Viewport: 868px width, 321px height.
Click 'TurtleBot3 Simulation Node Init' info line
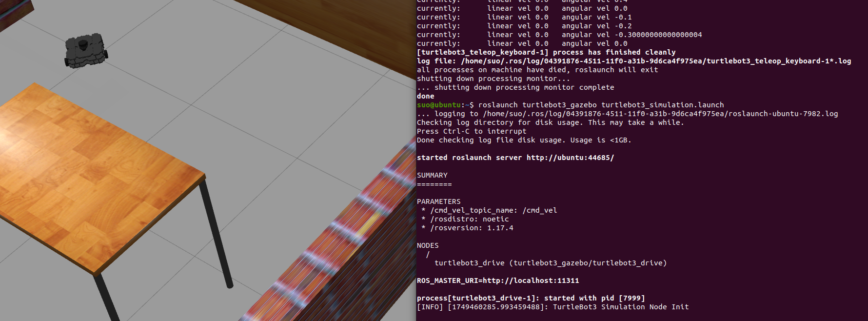553,307
